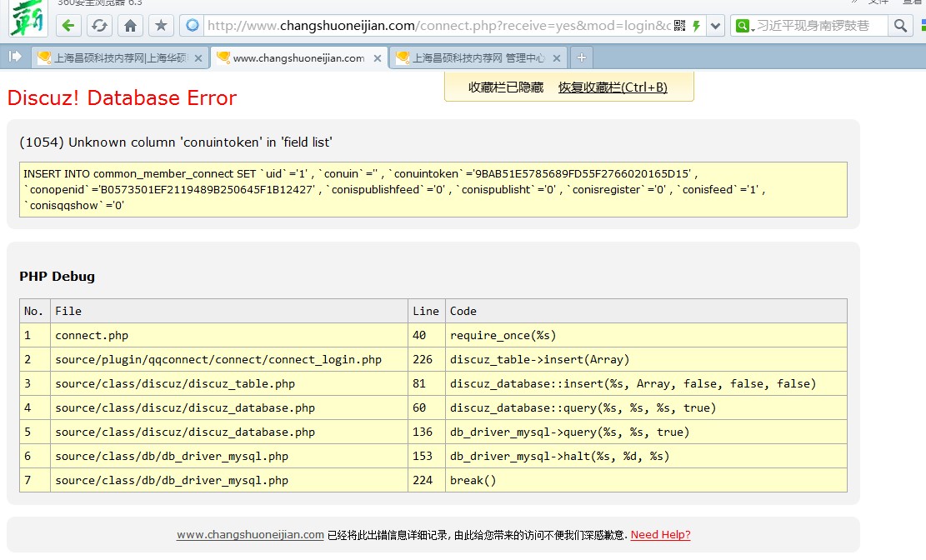This screenshot has width=926, height=560.
Task: Click the 恢复收藏栏(Ctrl+B) link
Action: tap(613, 87)
